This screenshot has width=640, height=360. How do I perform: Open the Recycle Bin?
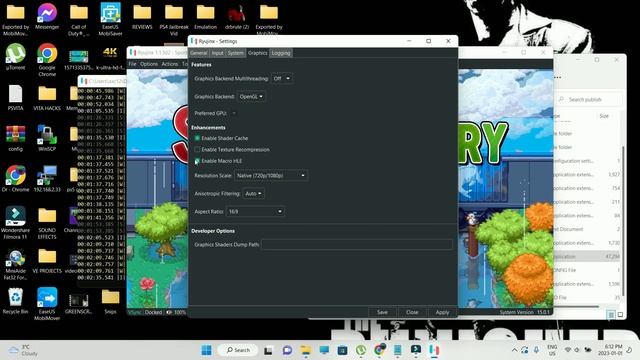[16, 301]
